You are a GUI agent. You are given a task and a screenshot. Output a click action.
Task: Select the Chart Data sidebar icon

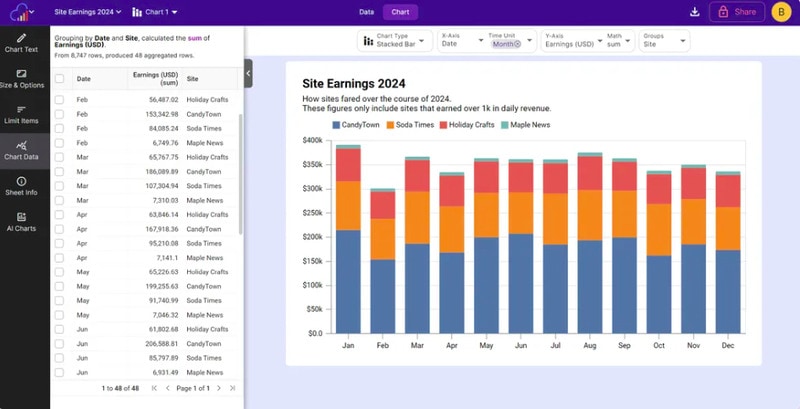point(21,150)
